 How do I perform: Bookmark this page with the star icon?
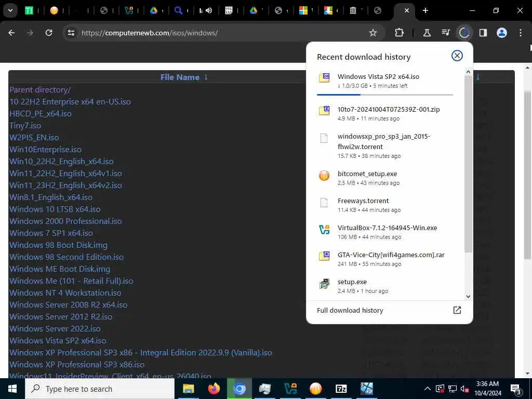373,33
